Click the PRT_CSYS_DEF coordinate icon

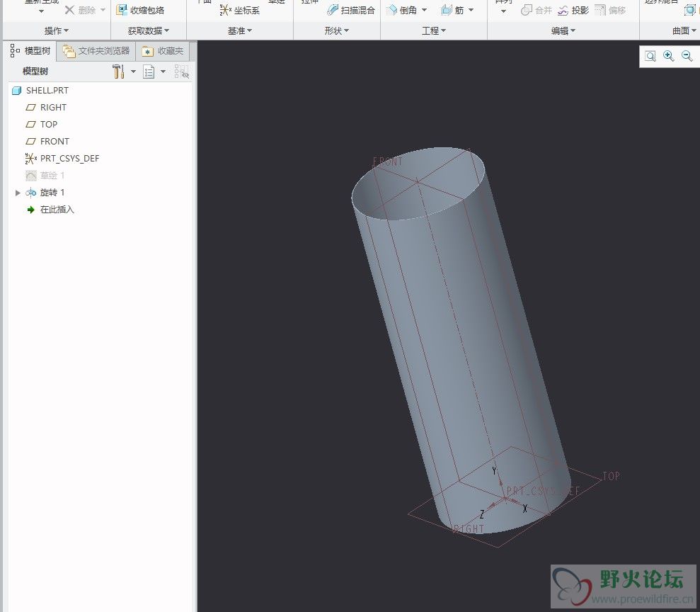coord(31,159)
